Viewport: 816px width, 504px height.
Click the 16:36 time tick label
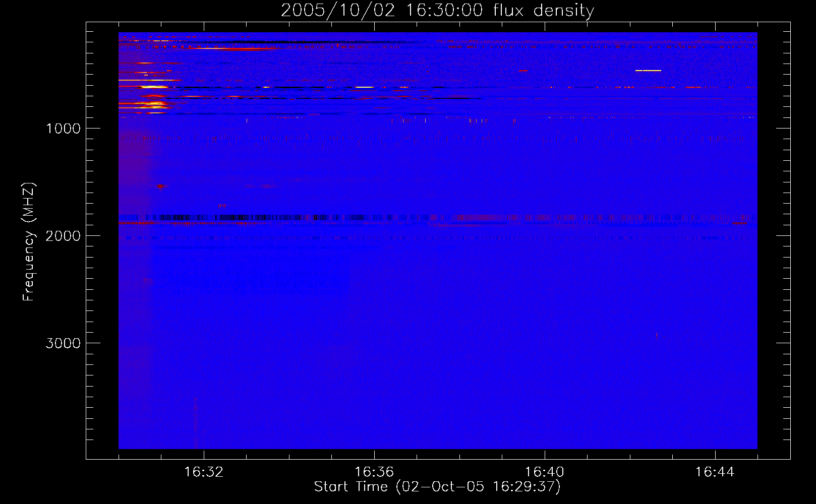pyautogui.click(x=374, y=472)
